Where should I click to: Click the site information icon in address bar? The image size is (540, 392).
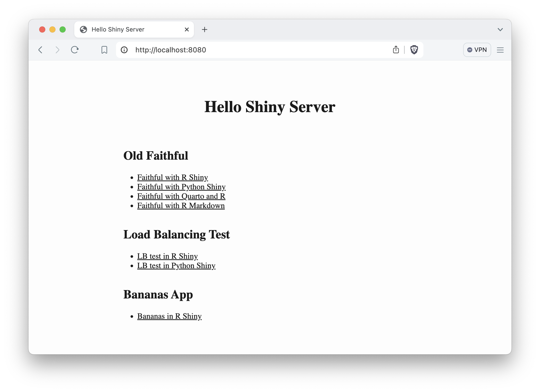(124, 50)
